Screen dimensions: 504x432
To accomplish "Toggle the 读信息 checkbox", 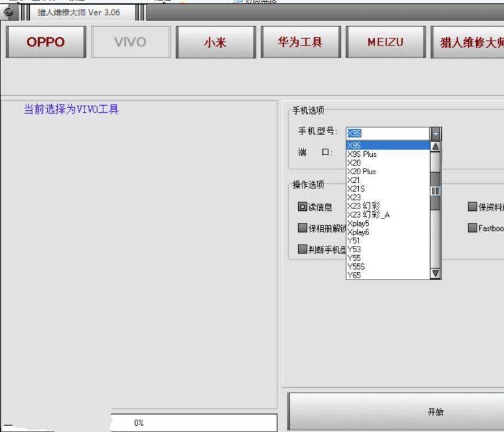I will click(x=302, y=207).
